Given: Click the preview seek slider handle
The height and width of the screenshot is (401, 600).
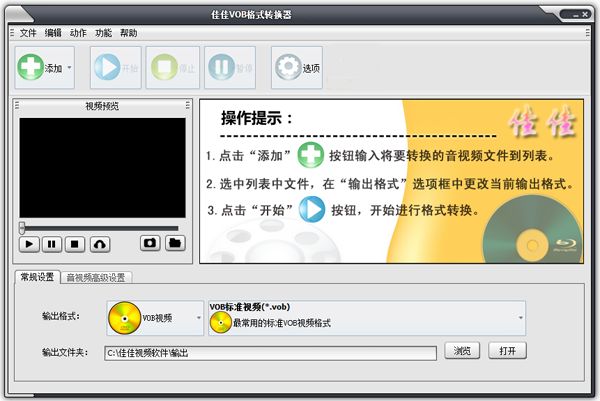Looking at the screenshot, I should [x=22, y=228].
